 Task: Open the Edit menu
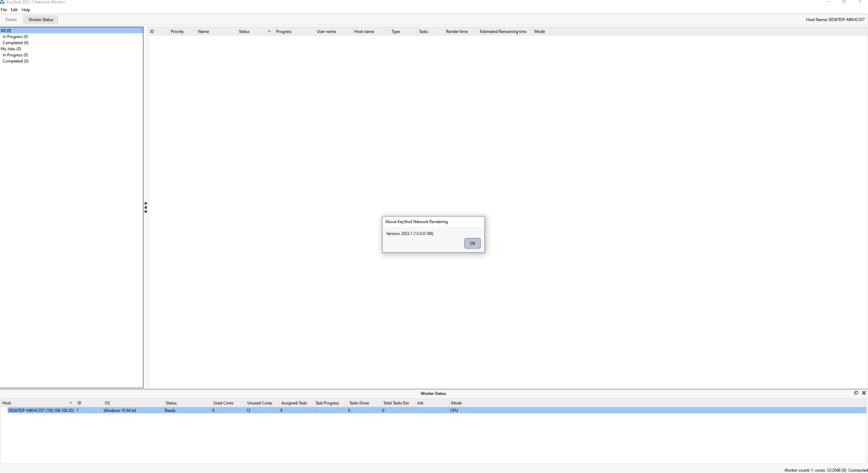coord(14,10)
